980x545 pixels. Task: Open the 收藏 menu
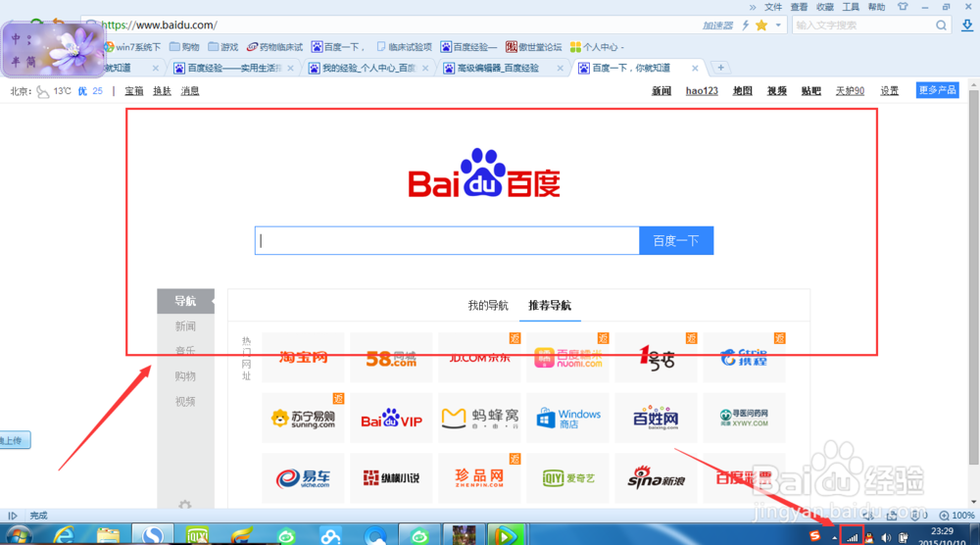tap(825, 7)
